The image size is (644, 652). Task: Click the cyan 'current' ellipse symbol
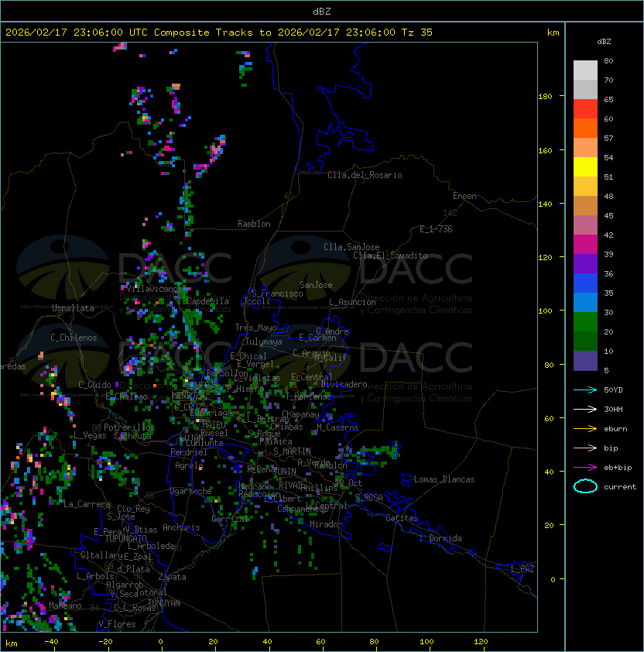585,486
